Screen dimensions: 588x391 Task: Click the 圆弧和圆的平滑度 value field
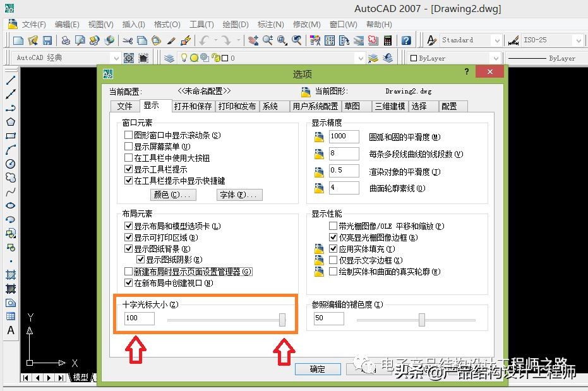(344, 136)
